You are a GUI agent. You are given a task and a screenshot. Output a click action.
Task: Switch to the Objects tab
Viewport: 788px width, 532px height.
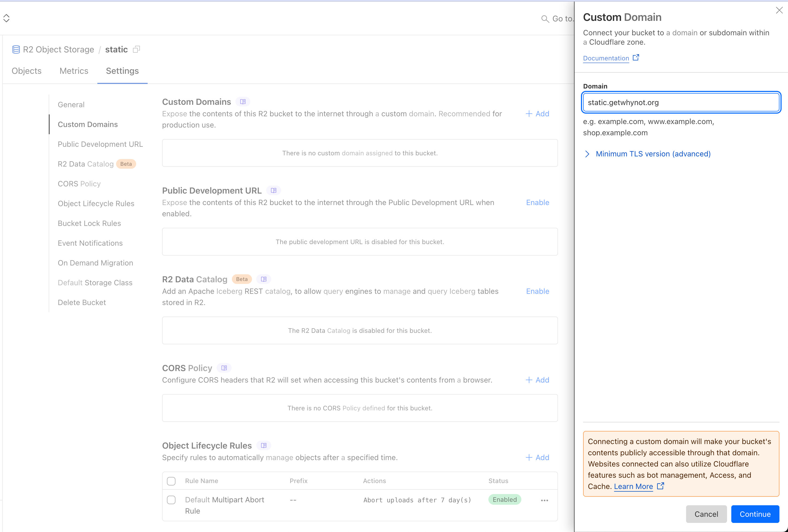point(26,71)
